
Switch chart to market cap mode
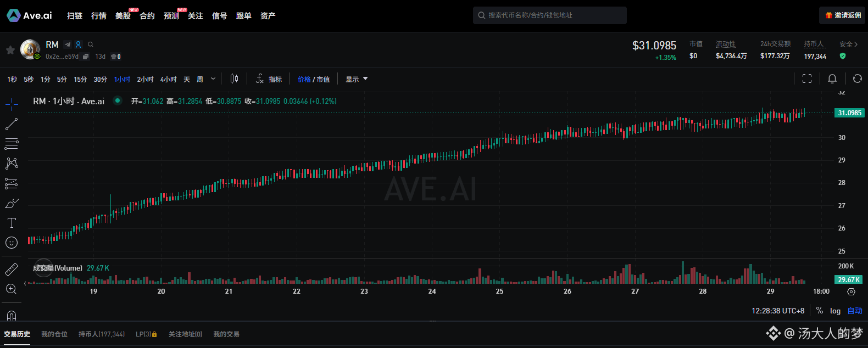[323, 80]
